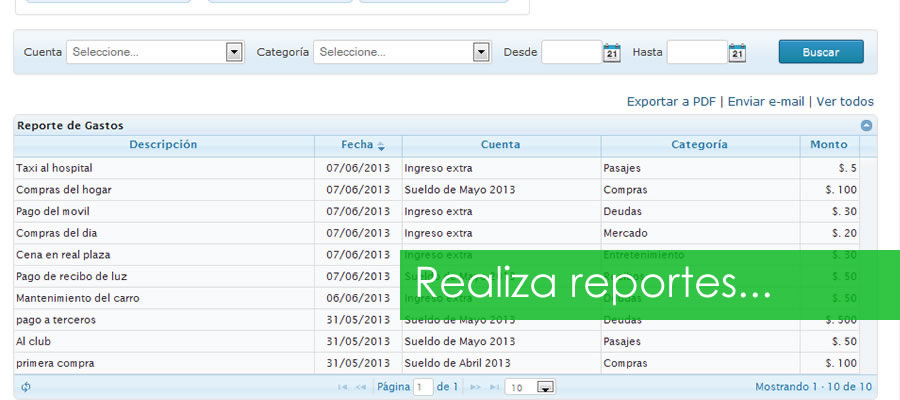Open the Cuenta dropdown
Screen dimensions: 900x400
(x=234, y=52)
